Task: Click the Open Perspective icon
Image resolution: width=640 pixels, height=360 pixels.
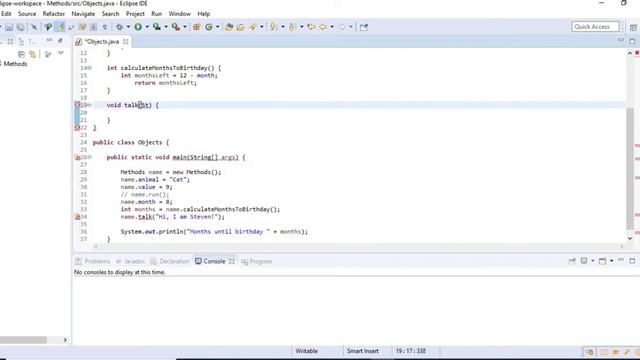Action: 633,27
